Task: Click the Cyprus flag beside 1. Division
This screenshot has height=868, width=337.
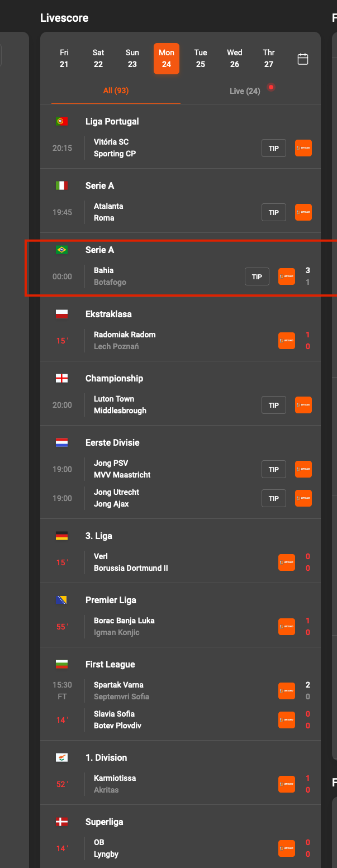Action: [x=62, y=757]
